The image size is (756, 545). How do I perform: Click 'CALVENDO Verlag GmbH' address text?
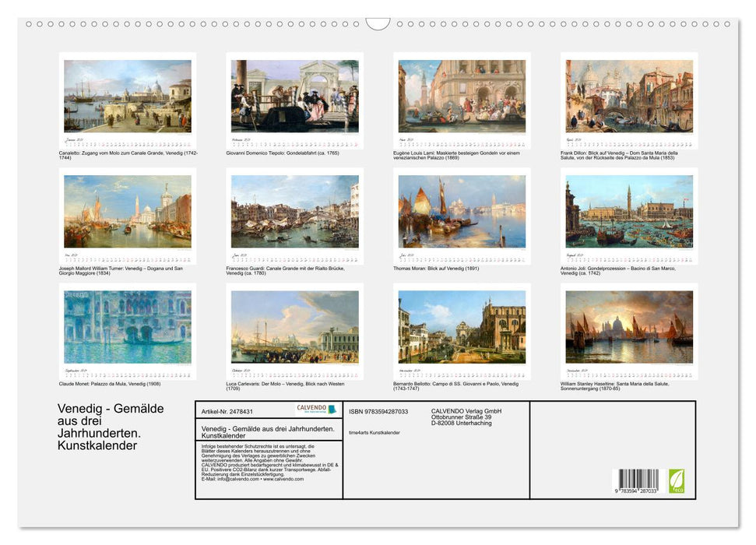(x=466, y=411)
